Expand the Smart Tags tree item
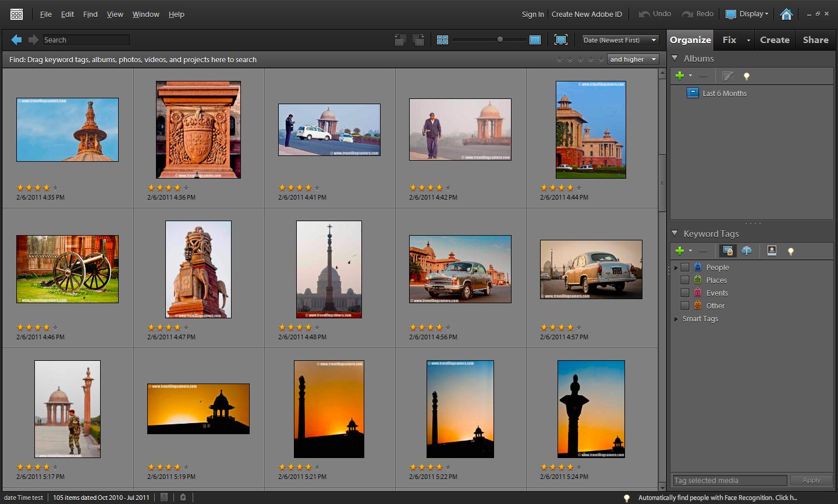838x504 pixels. click(x=676, y=319)
